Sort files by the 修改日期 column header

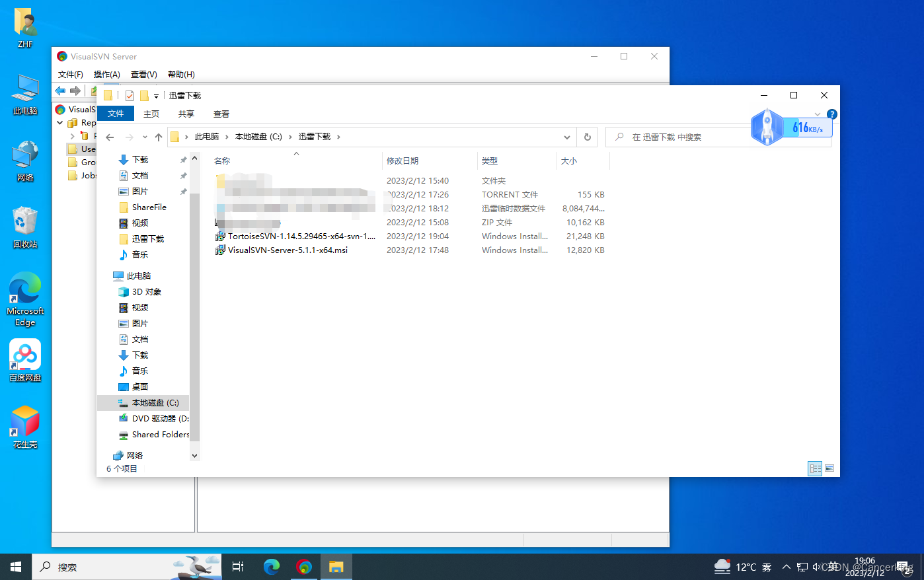[x=430, y=161]
